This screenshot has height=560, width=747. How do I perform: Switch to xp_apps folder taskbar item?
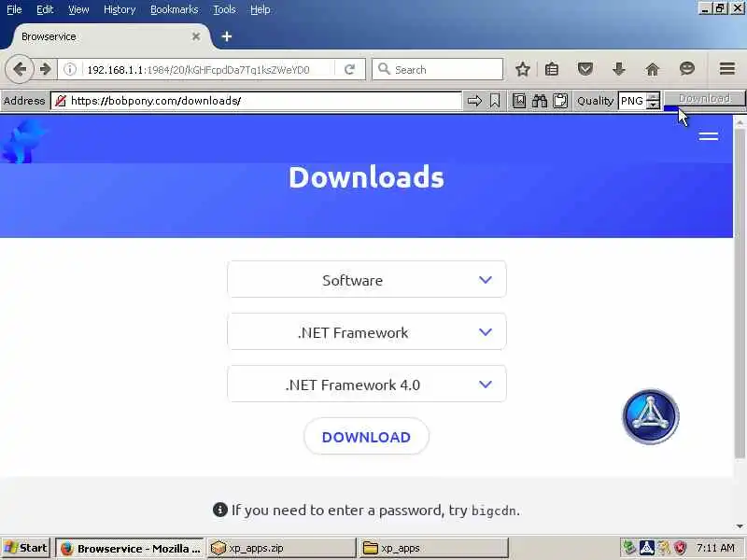click(433, 548)
